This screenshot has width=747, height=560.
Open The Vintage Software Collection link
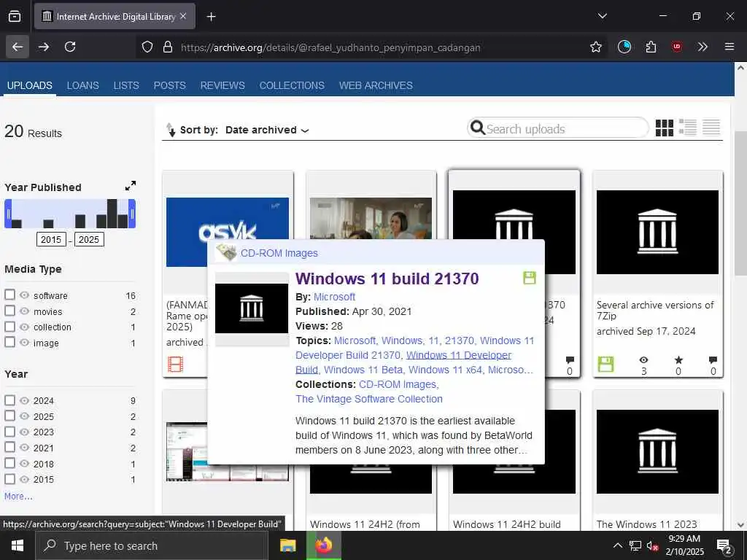368,399
